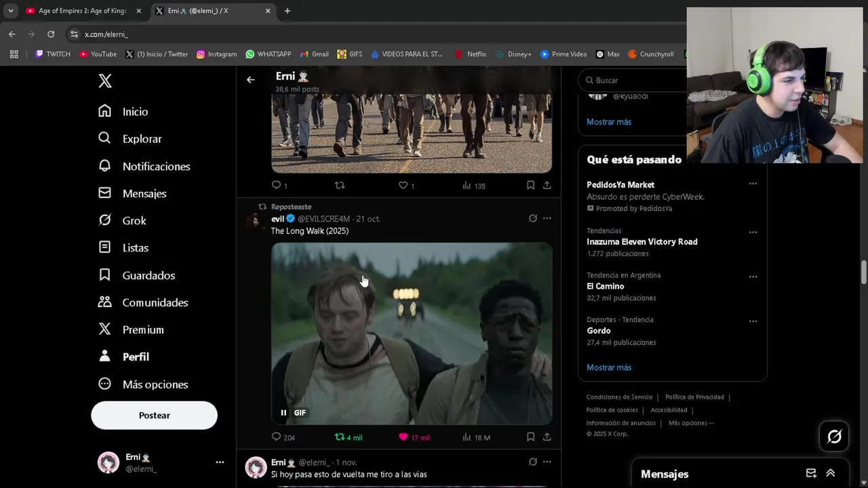
Task: Open Explorar from sidebar
Action: click(x=130, y=138)
